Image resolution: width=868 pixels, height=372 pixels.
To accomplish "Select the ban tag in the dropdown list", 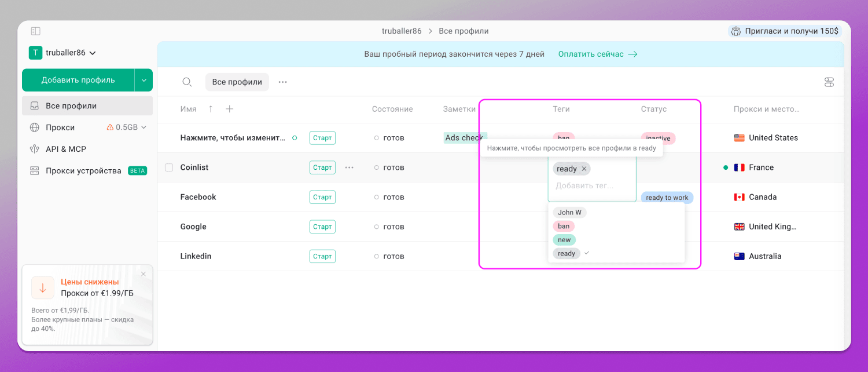I will point(564,226).
